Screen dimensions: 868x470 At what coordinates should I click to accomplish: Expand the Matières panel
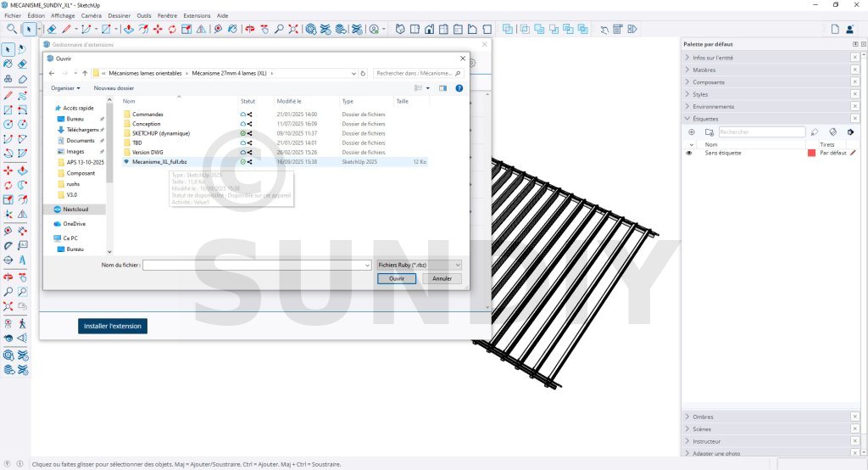coord(704,70)
